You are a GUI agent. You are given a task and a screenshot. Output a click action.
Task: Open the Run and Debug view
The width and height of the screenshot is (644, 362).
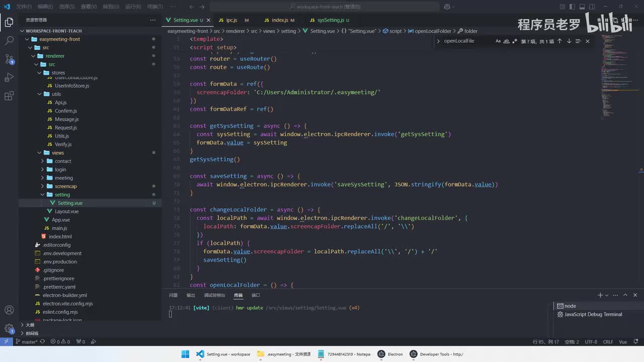(9, 77)
